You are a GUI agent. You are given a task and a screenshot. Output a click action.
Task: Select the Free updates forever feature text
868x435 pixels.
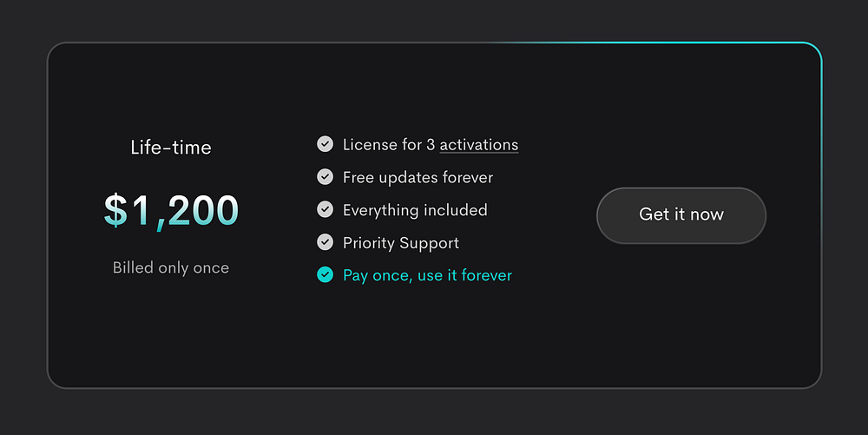[x=418, y=177]
